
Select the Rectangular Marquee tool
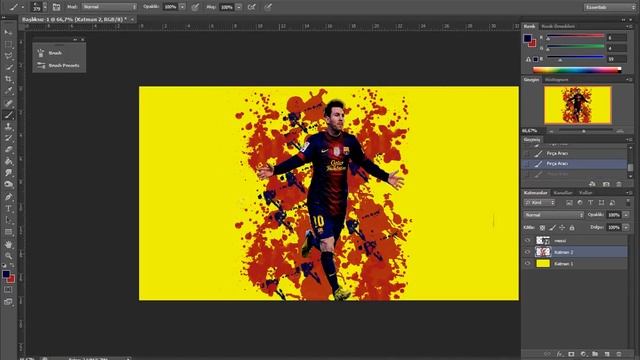coord(8,44)
